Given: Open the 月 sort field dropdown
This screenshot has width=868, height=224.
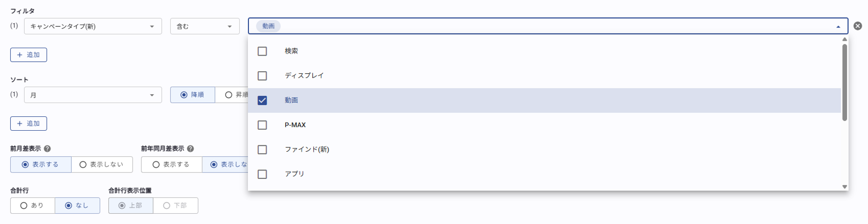Looking at the screenshot, I should (93, 95).
